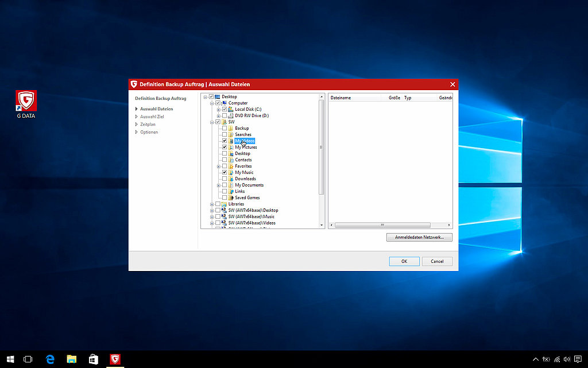Expand the Libraries tree node
Screen dimensions: 588x368
(212, 204)
